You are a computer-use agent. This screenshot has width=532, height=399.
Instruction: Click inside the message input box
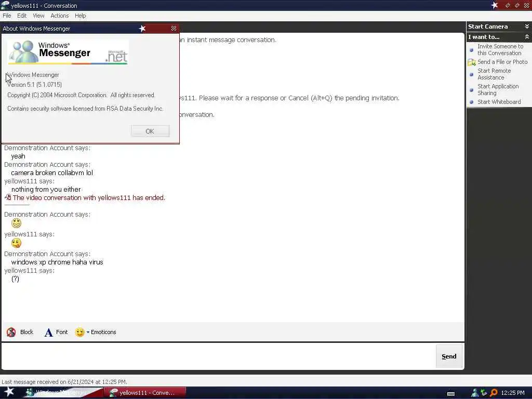pyautogui.click(x=218, y=356)
